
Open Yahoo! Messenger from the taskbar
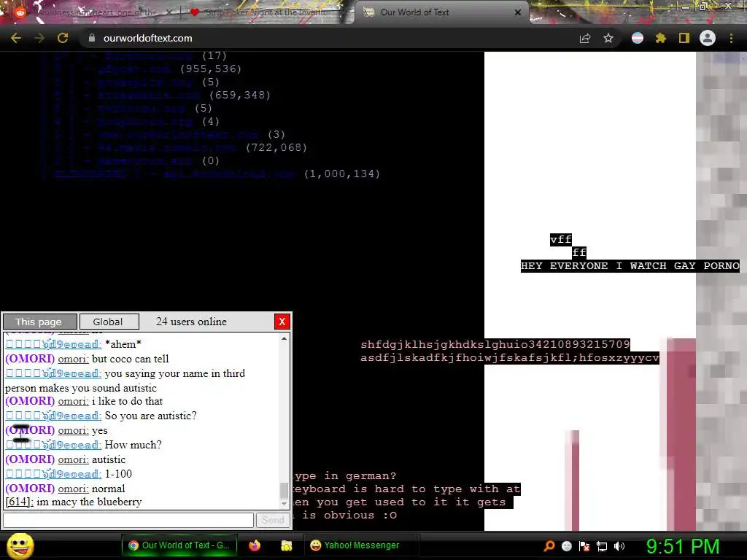[360, 545]
